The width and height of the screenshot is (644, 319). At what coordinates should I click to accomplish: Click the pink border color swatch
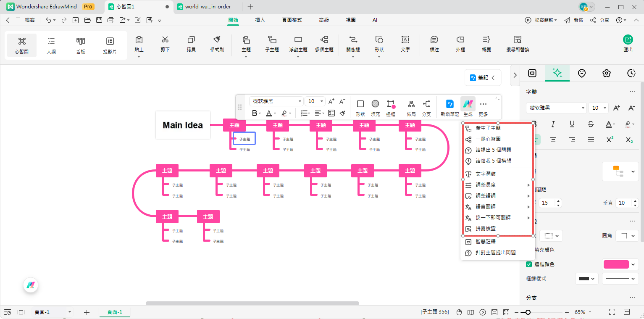point(616,264)
